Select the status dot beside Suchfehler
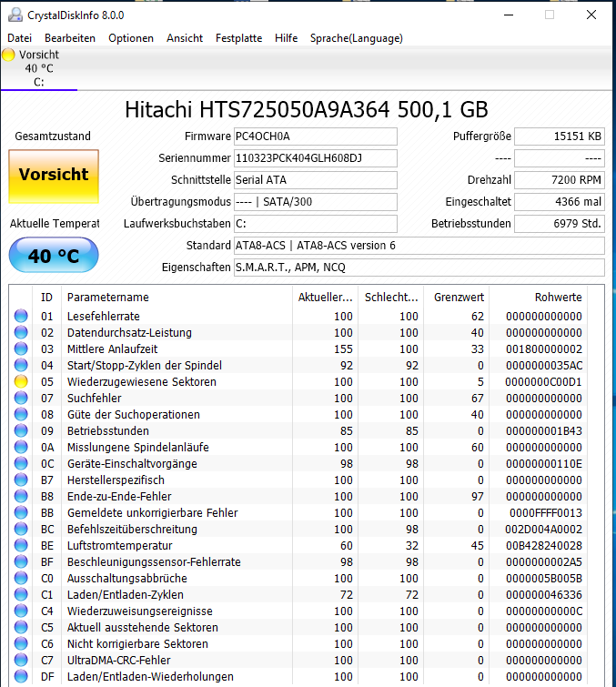The width and height of the screenshot is (616, 687). point(21,398)
